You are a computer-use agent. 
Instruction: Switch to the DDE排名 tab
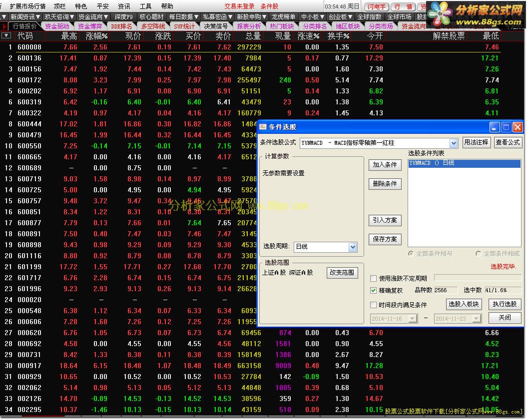point(121,26)
